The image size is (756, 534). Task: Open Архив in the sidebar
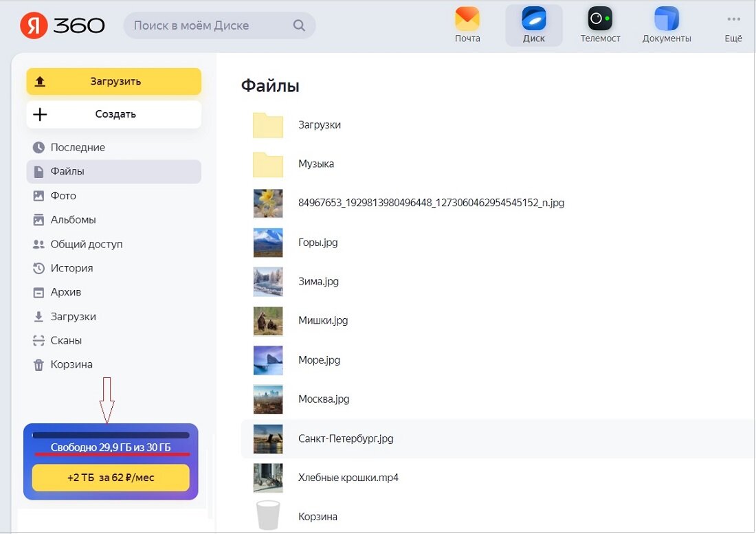pyautogui.click(x=114, y=293)
